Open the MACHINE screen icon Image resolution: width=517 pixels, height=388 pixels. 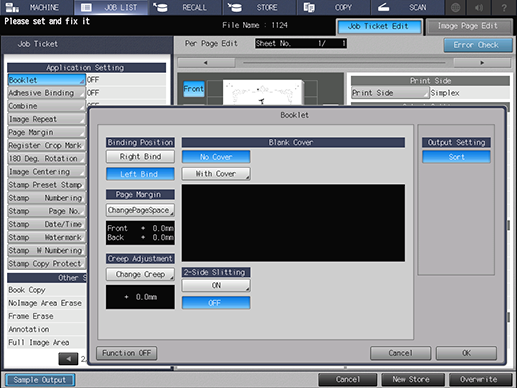coord(13,7)
